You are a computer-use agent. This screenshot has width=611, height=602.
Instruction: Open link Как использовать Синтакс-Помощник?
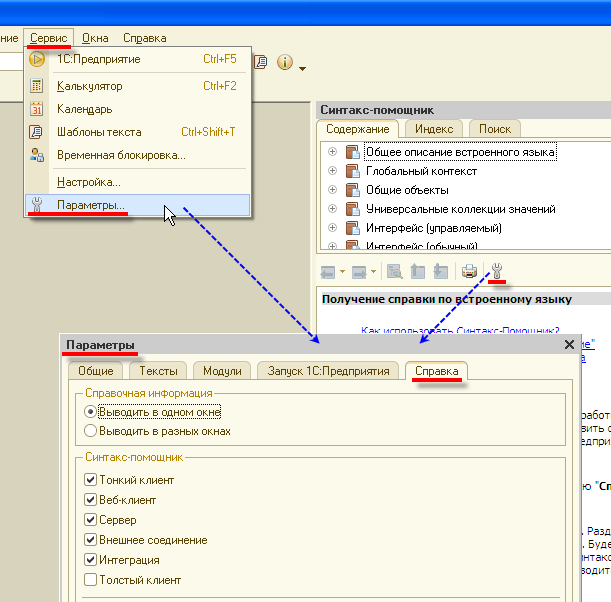(460, 330)
